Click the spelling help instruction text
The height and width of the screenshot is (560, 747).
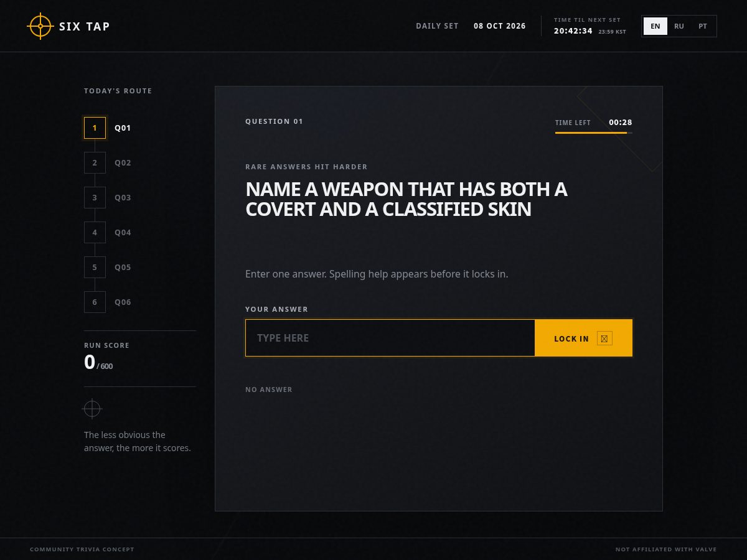377,274
